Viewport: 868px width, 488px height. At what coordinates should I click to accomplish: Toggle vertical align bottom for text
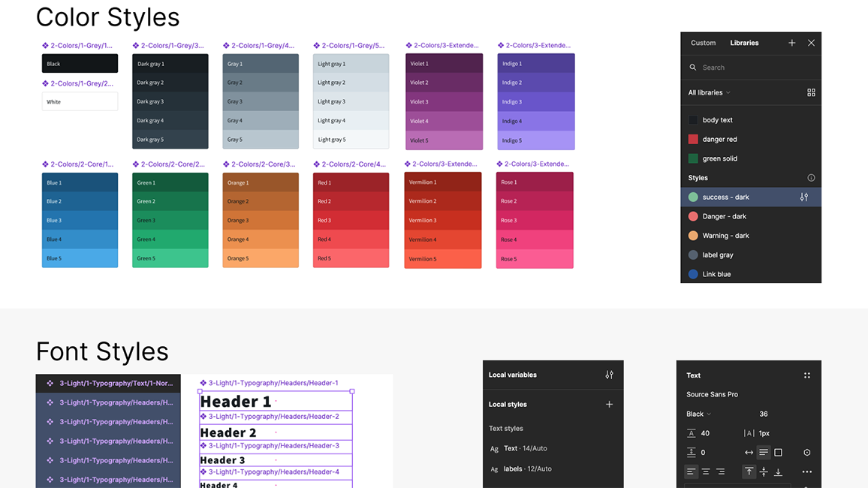pos(778,472)
